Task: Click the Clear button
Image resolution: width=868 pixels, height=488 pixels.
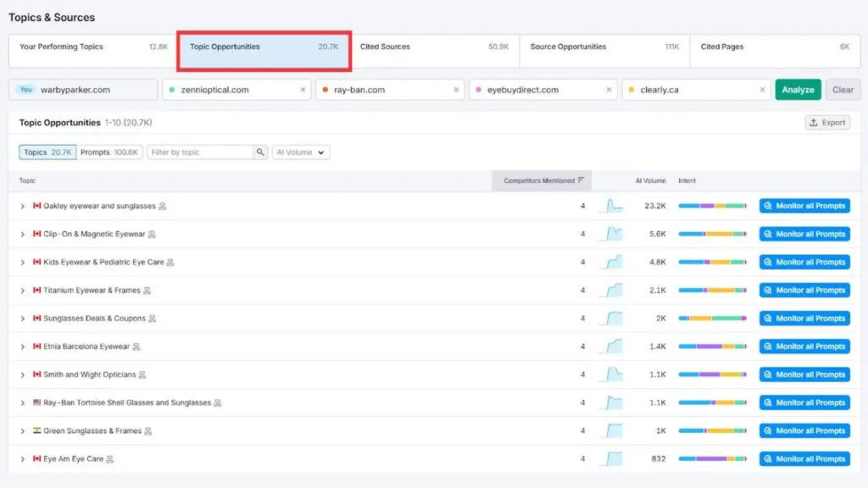Action: [843, 90]
